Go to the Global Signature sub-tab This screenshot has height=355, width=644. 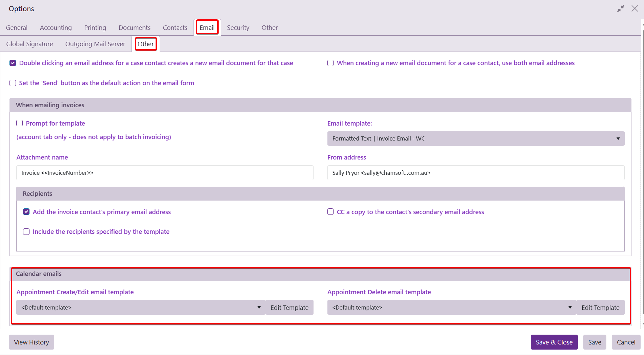coord(29,44)
